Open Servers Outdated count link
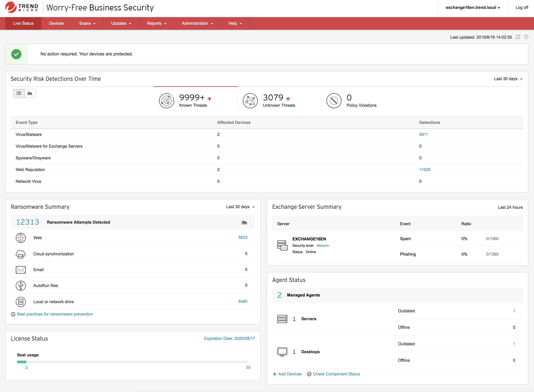 tap(514, 311)
